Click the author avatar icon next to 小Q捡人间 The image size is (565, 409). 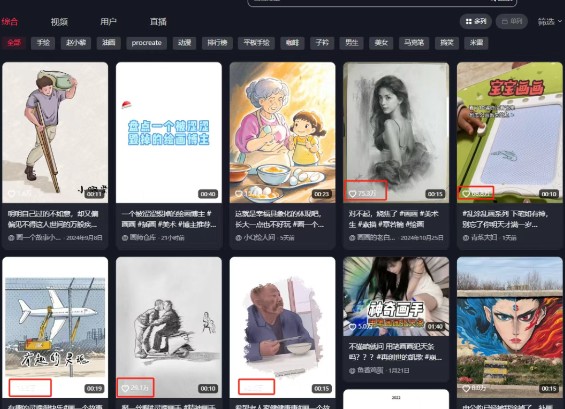239,238
